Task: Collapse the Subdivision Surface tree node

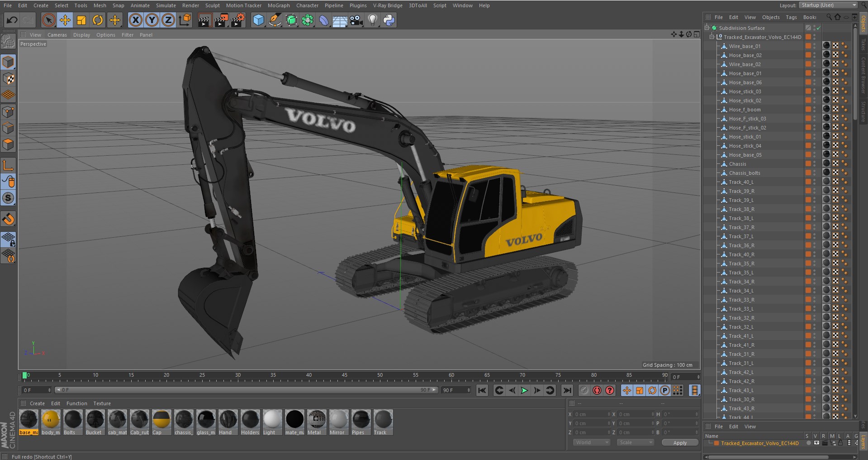Action: pos(707,28)
